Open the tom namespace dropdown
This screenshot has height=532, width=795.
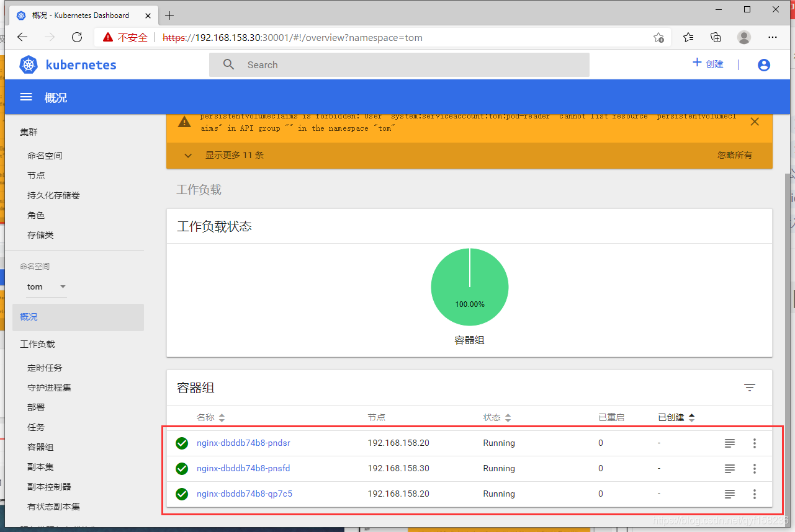click(x=47, y=286)
